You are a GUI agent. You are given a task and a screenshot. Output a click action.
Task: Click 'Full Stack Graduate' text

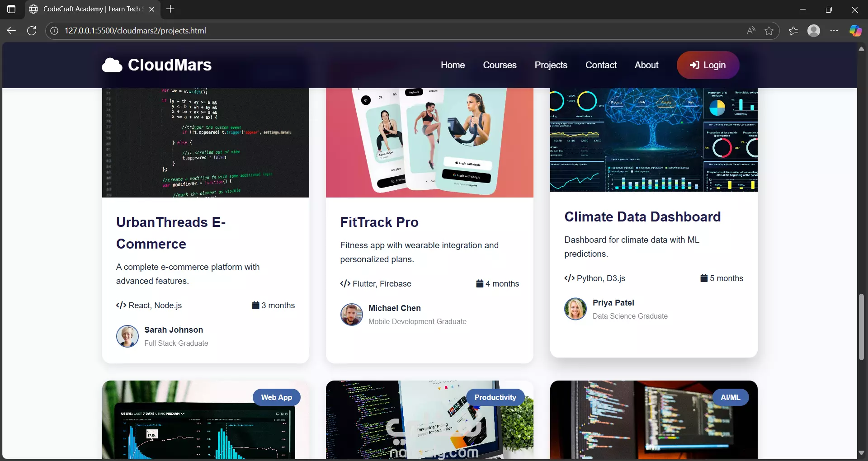pyautogui.click(x=176, y=343)
